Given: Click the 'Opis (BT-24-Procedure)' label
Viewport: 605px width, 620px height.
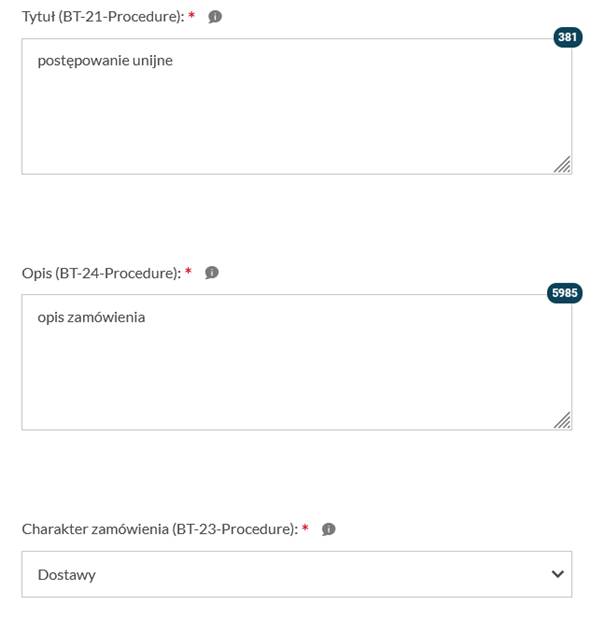Looking at the screenshot, I should coord(100,273).
